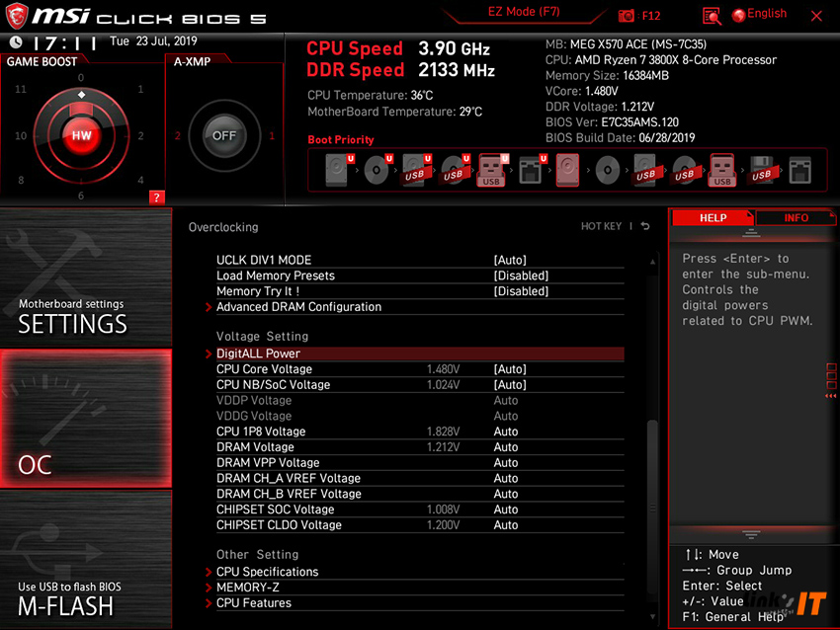
Task: Select the UEFI USB hard disk boot icon
Action: [x=417, y=170]
